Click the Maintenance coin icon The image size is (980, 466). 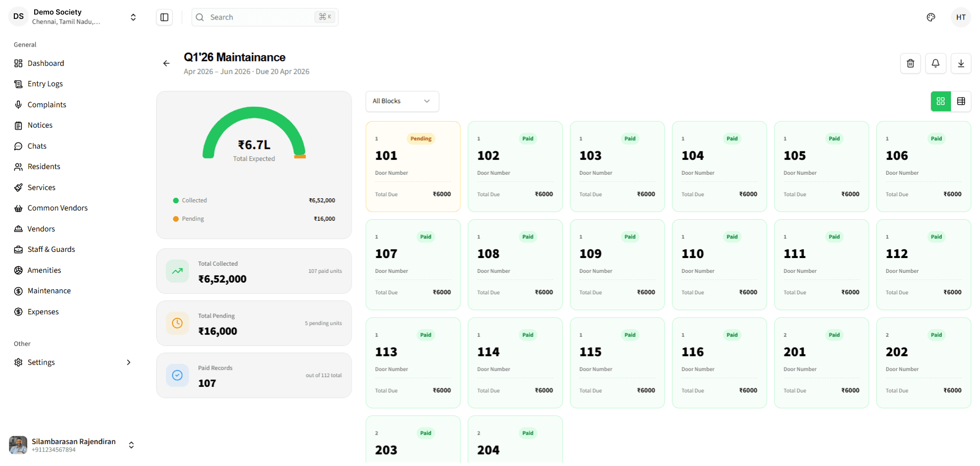18,291
